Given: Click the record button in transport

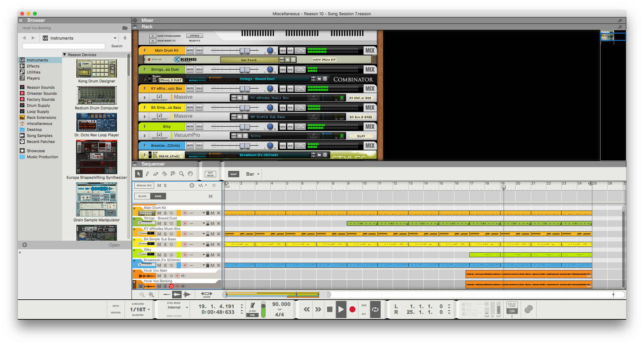Looking at the screenshot, I should 352,309.
